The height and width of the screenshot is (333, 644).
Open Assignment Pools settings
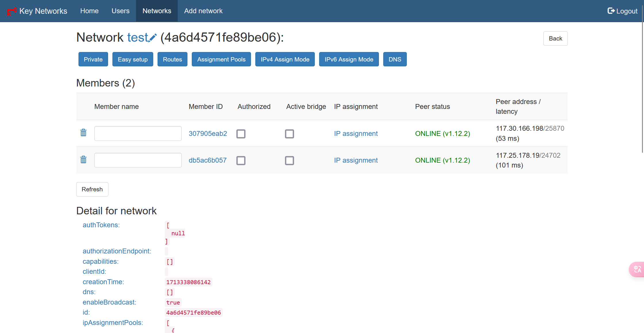coord(221,59)
